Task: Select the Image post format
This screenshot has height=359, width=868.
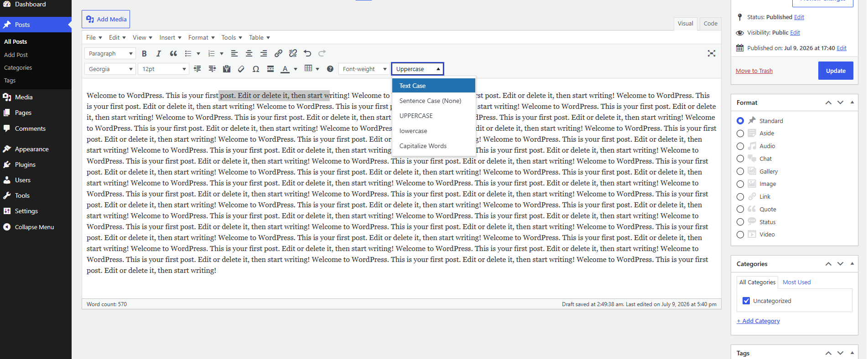Action: click(740, 184)
